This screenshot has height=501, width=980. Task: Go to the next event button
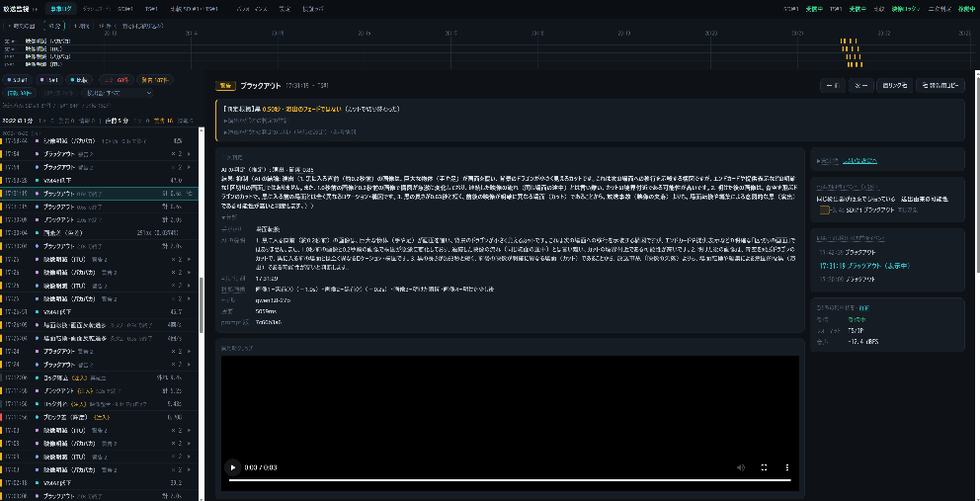(860, 86)
